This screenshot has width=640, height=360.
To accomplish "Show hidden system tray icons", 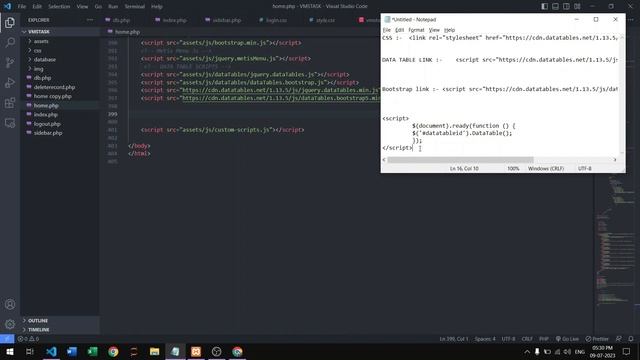I will (527, 351).
